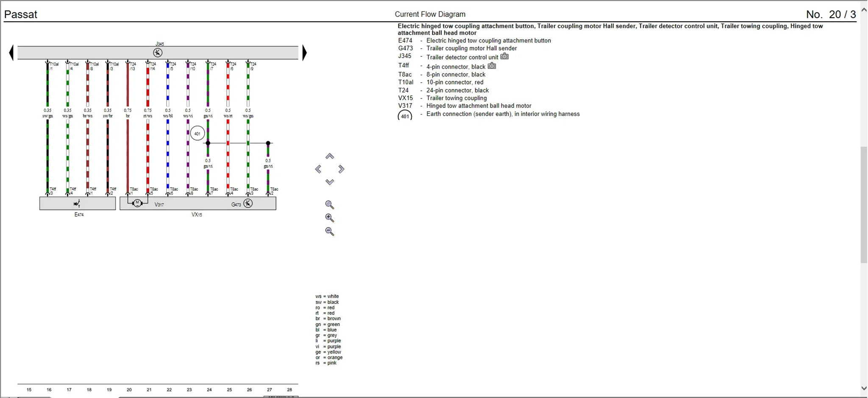This screenshot has height=398, width=868.
Task: Pan the diagram right with the right chevron
Action: tap(341, 169)
